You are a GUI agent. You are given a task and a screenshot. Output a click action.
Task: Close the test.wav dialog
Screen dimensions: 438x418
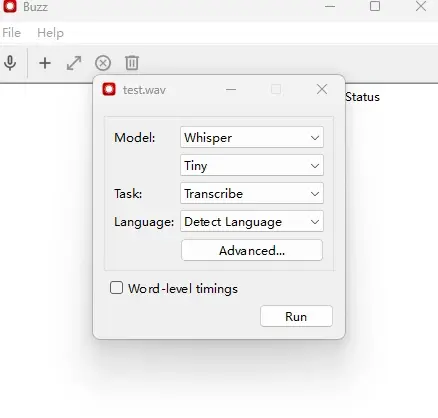click(x=322, y=89)
